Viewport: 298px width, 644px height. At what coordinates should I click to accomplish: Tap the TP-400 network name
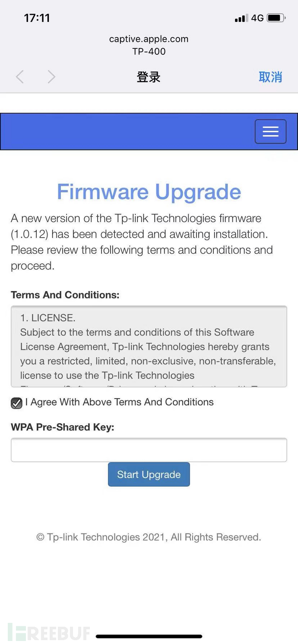[x=149, y=51]
